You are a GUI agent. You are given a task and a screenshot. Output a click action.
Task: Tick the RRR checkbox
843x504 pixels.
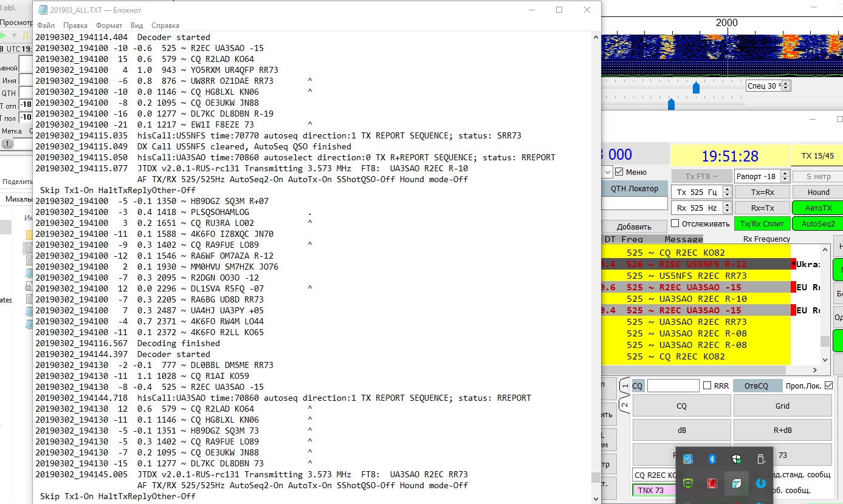click(707, 386)
